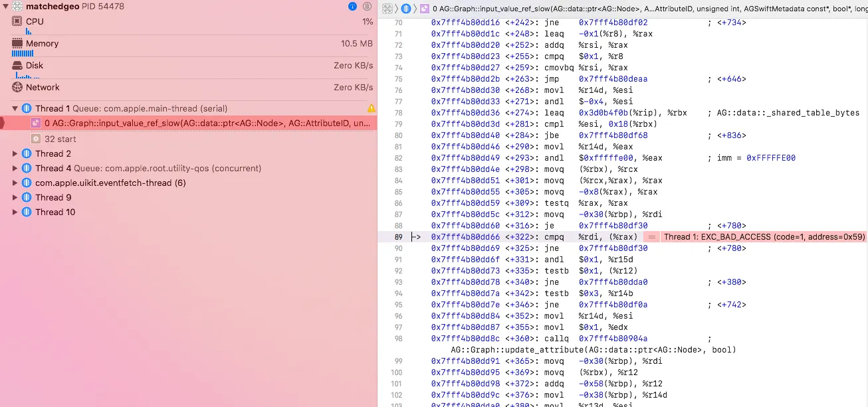Select frame 0 AG::Graph::input_value_ref_slow
This screenshot has height=407, width=868.
click(x=188, y=123)
